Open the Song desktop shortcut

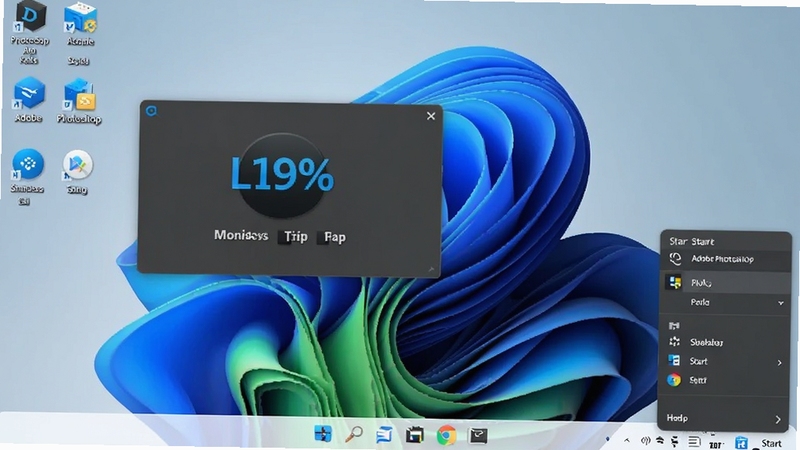(77, 172)
